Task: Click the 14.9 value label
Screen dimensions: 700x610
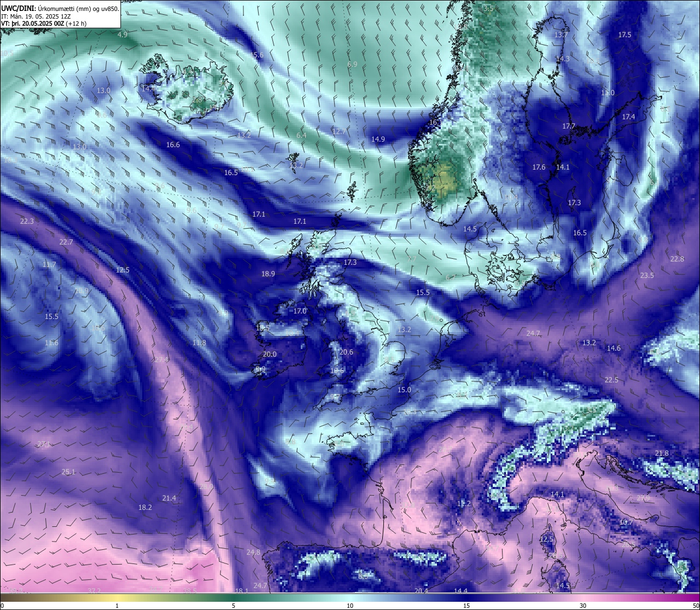Action: [378, 139]
